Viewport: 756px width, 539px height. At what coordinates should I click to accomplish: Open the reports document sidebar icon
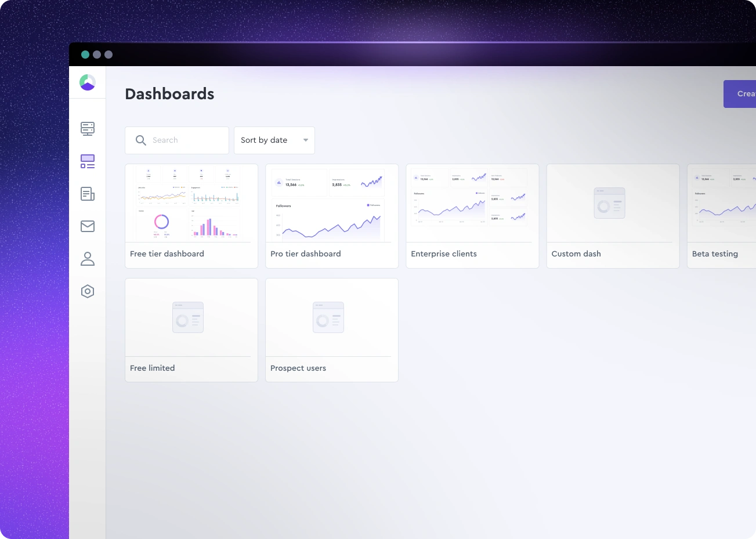[x=88, y=194]
